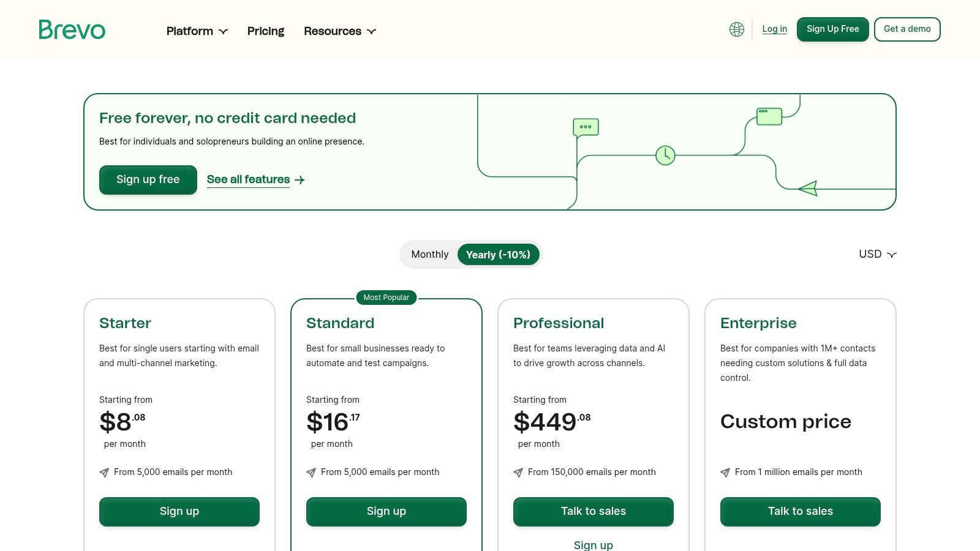Click paper plane icon in Standard card
The image size is (980, 551).
(311, 473)
